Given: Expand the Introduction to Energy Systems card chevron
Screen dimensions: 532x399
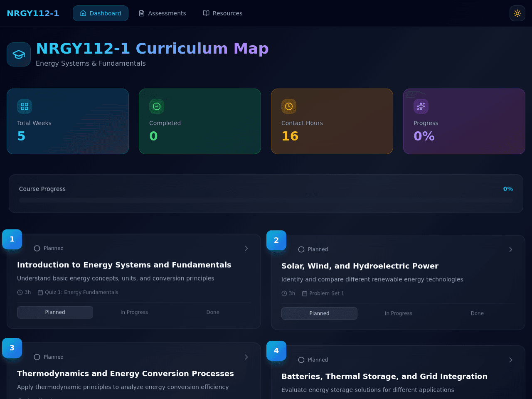Looking at the screenshot, I should point(246,248).
